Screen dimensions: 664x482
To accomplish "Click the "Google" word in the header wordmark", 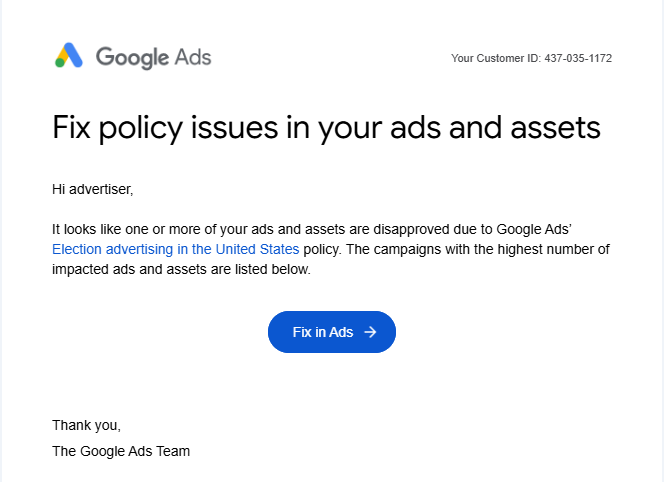I will tap(132, 57).
